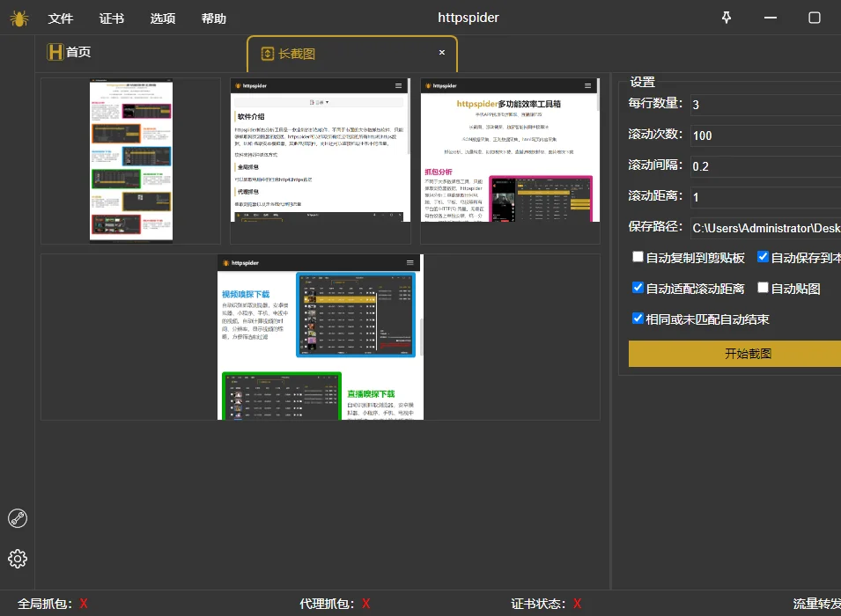Open the 软件介绍 screenshot thumbnail
This screenshot has height=616, width=841.
click(321, 150)
